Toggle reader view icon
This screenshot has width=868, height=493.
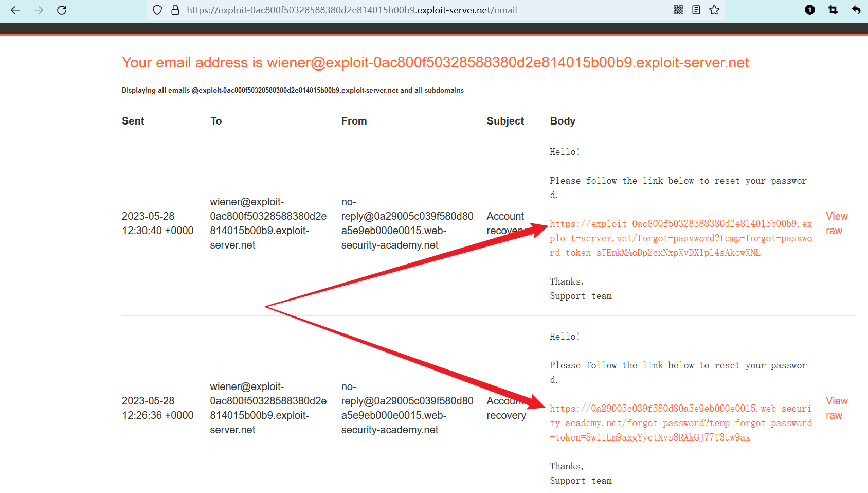[x=696, y=10]
